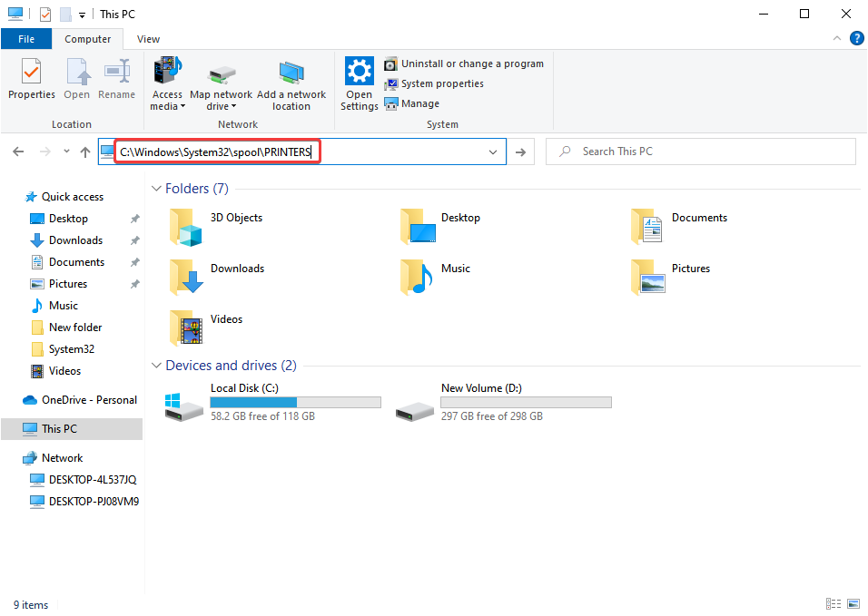The height and width of the screenshot is (616, 868).
Task: Click the title bar properties quick-access icon
Action: pos(45,14)
